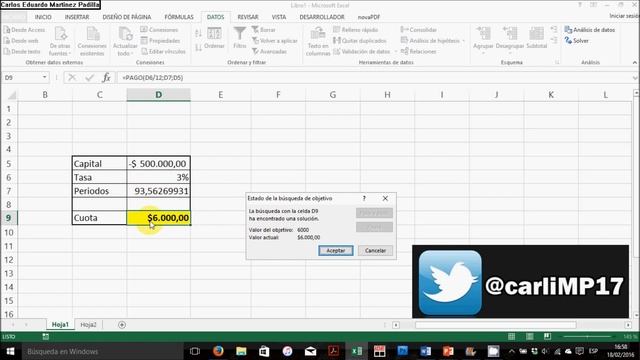The width and height of the screenshot is (640, 360).
Task: Click the Desde Access icon
Action: [7, 30]
